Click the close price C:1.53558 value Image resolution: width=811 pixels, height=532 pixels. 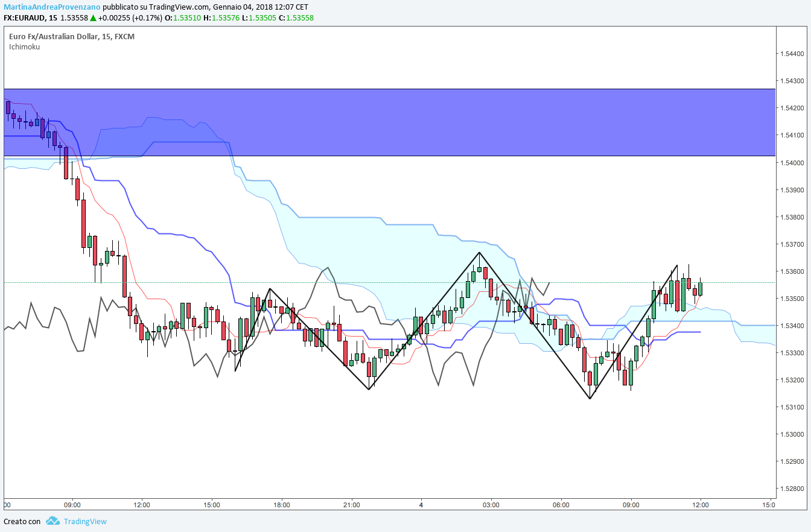pos(296,17)
